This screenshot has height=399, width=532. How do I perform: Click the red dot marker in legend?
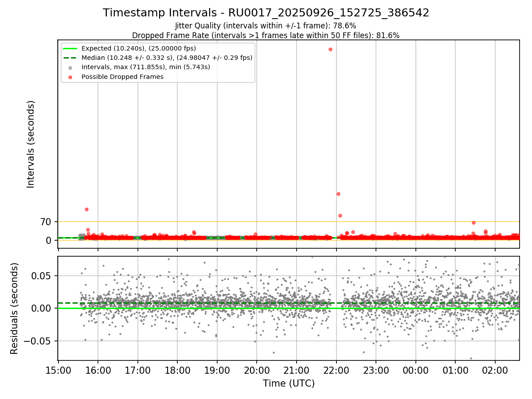click(70, 77)
